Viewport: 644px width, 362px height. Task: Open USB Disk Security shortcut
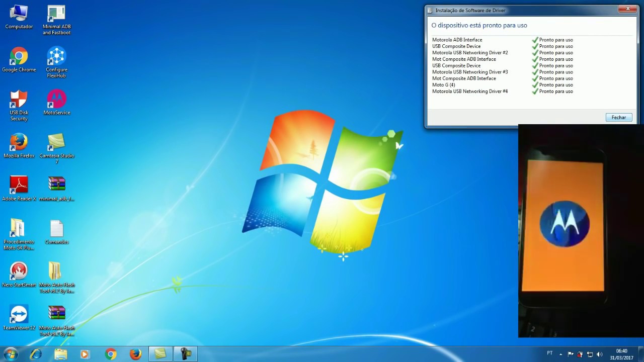[x=19, y=106]
